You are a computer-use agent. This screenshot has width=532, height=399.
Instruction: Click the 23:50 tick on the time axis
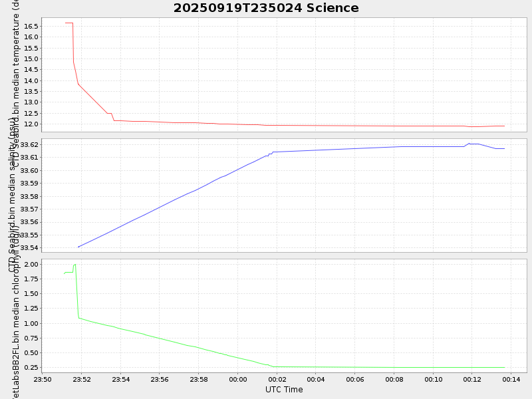coord(43,379)
